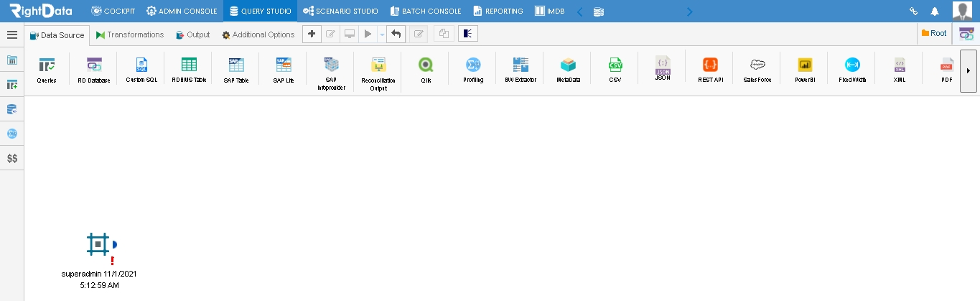The height and width of the screenshot is (301, 980).
Task: Add an XML file source
Action: tap(900, 70)
